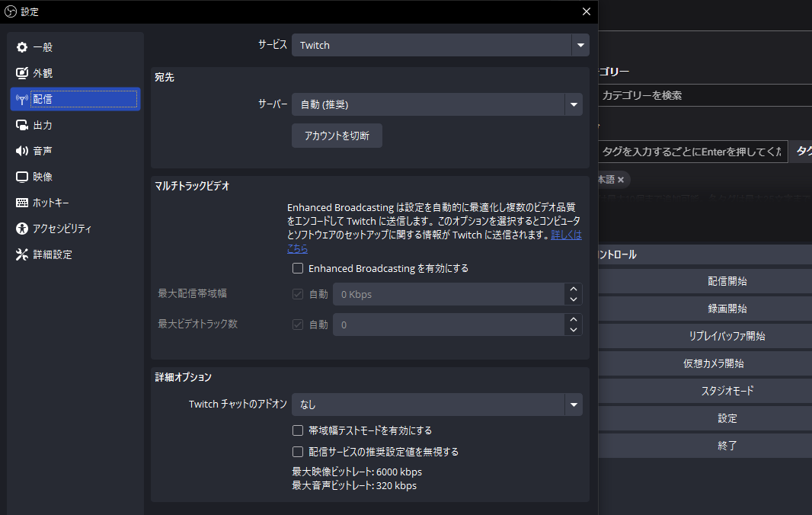This screenshot has width=812, height=515.
Task: Open the サービス Twitch dropdown
Action: tap(440, 45)
